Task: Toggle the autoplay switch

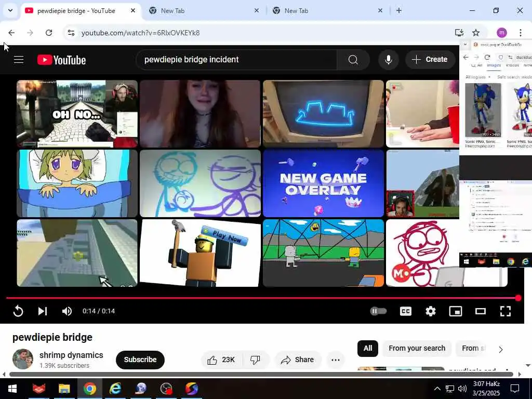Action: pyautogui.click(x=378, y=311)
